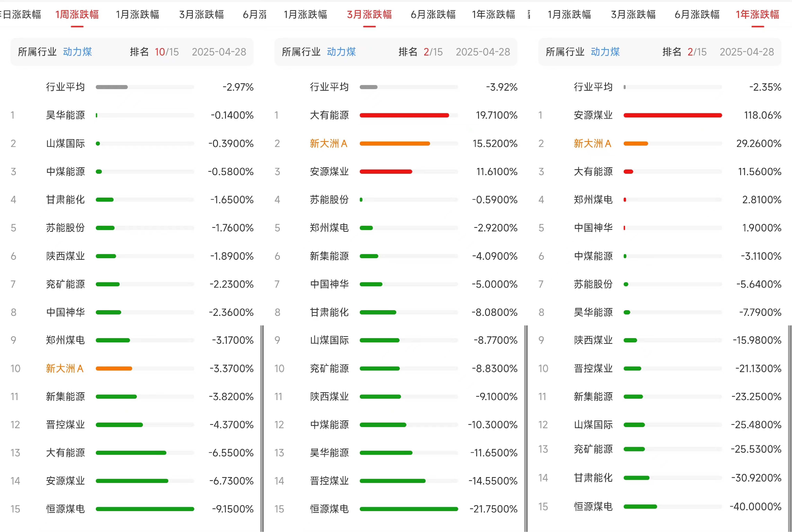
Task: Click 安源煤业 row showing 118.06%
Action: (660, 115)
